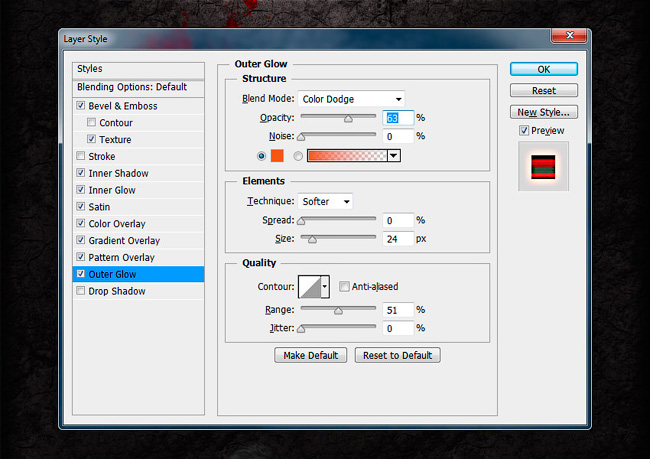Select the gradient radio button
The width and height of the screenshot is (650, 459).
point(298,156)
